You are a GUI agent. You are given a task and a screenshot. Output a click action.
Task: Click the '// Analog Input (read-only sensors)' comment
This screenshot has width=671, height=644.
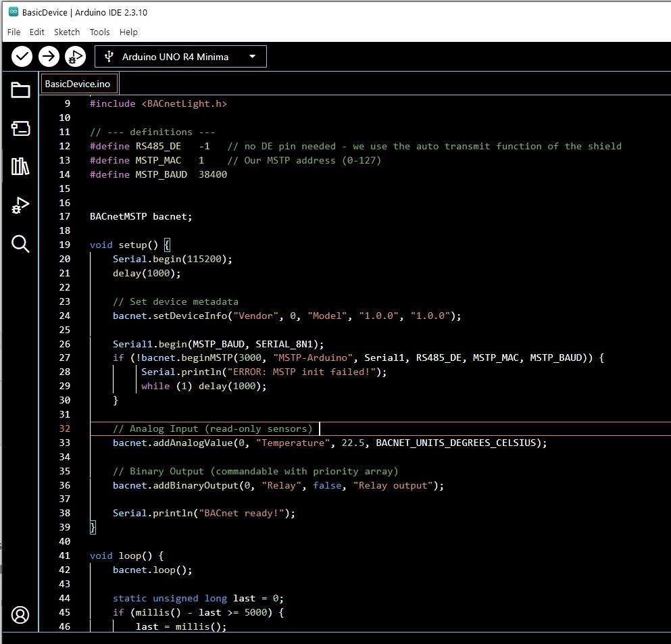[x=213, y=428]
